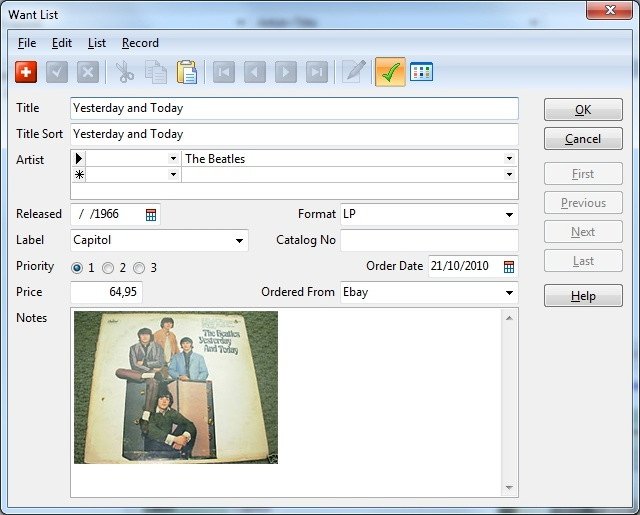
Task: Click the Catalog No input field
Action: pos(429,241)
